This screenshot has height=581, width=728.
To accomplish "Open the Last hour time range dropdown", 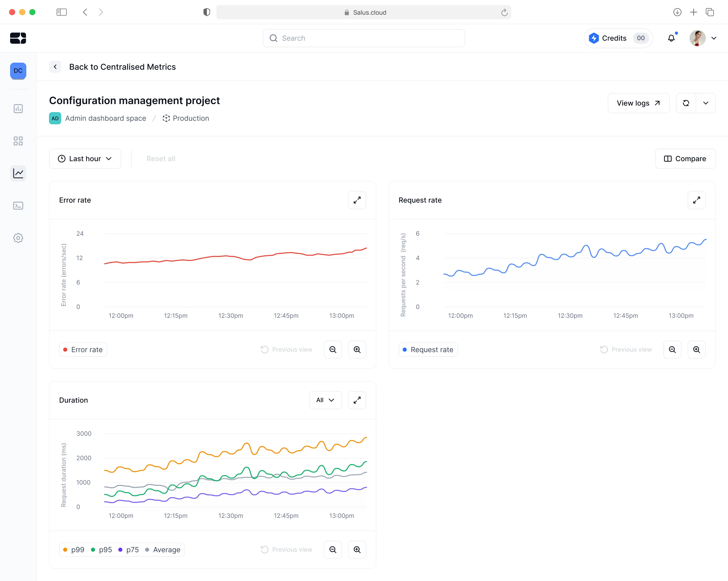I will [x=85, y=159].
